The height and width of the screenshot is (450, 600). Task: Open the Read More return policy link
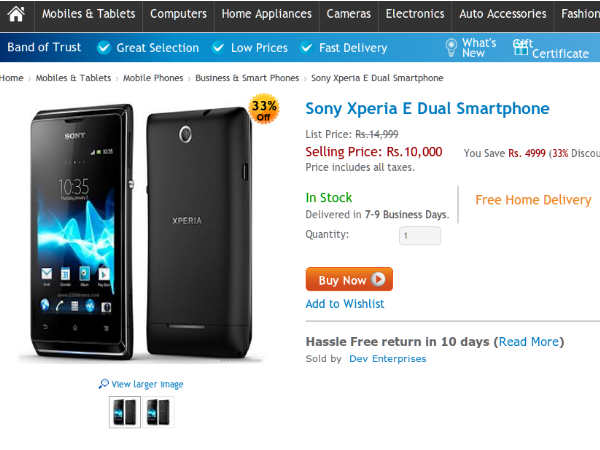(x=529, y=342)
